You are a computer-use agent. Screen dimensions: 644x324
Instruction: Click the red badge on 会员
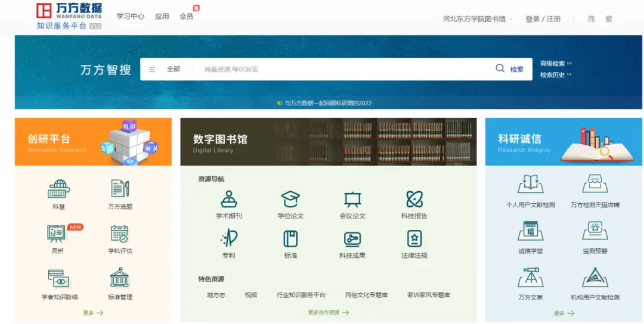pos(196,8)
